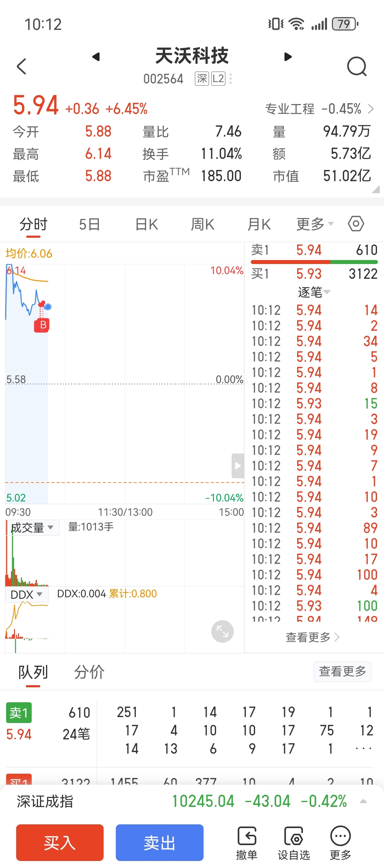The image size is (384, 868).
Task: Tap the blue 卖出 sell button
Action: coord(159,843)
